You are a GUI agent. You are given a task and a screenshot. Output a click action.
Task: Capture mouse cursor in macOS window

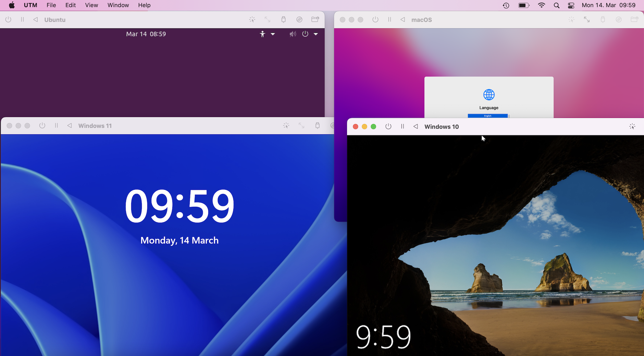click(571, 20)
